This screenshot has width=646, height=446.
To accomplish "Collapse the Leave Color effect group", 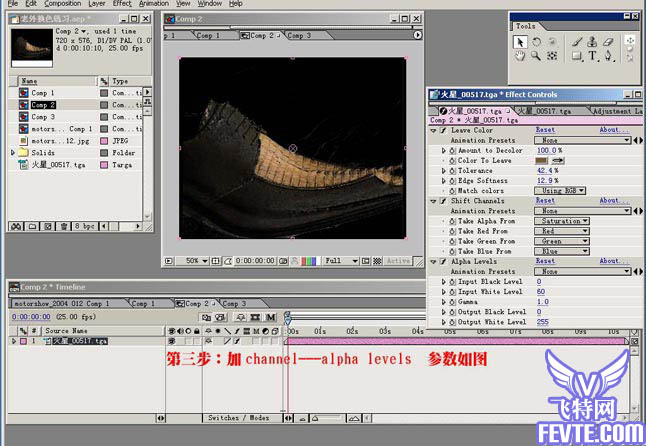I will pyautogui.click(x=433, y=131).
